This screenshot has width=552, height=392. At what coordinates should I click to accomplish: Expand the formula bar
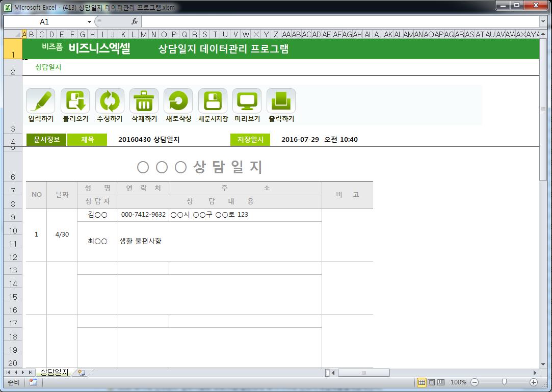click(543, 21)
